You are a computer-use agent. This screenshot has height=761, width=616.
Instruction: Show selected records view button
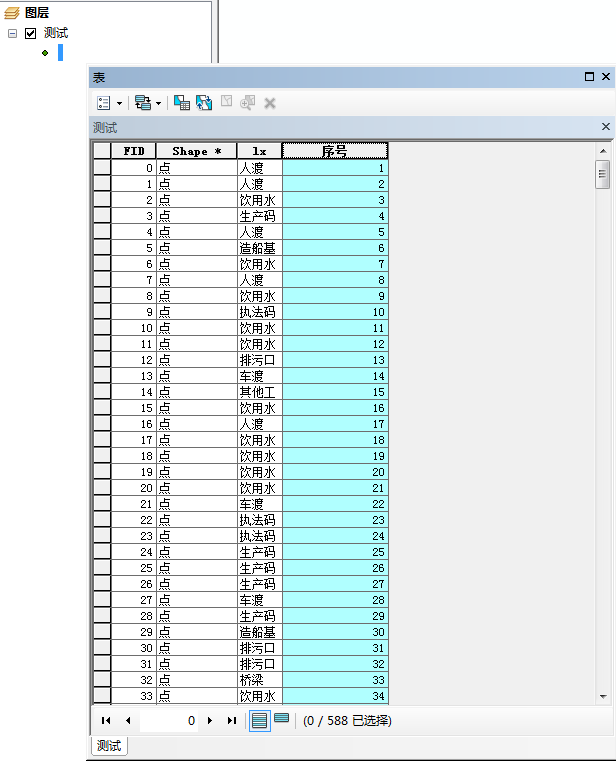282,718
